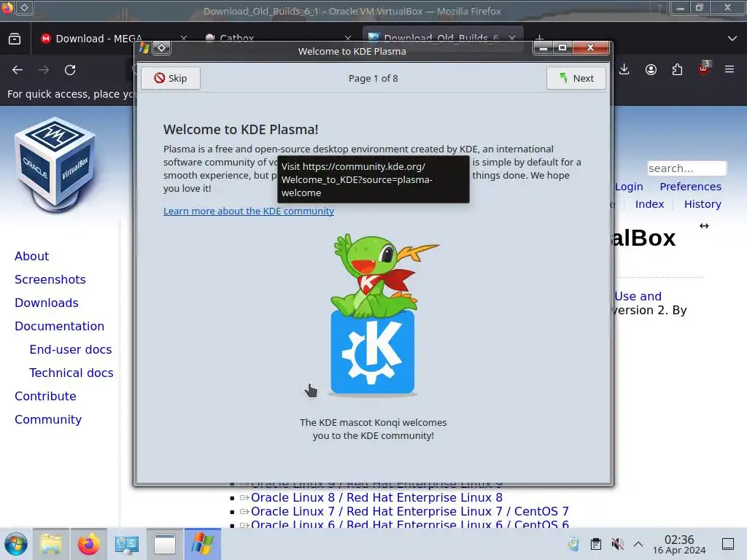Image resolution: width=747 pixels, height=560 pixels.
Task: Click the show desktop button in taskbar
Action: 728,544
